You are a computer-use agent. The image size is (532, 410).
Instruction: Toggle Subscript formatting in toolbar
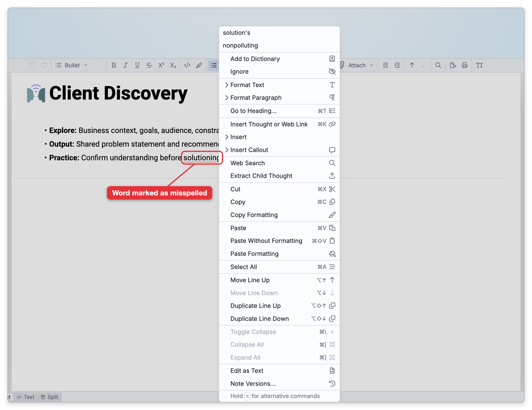(x=173, y=65)
